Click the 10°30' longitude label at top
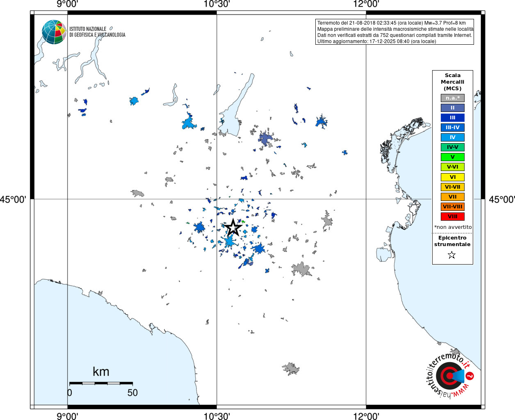This screenshot has width=515, height=420. pyautogui.click(x=217, y=4)
